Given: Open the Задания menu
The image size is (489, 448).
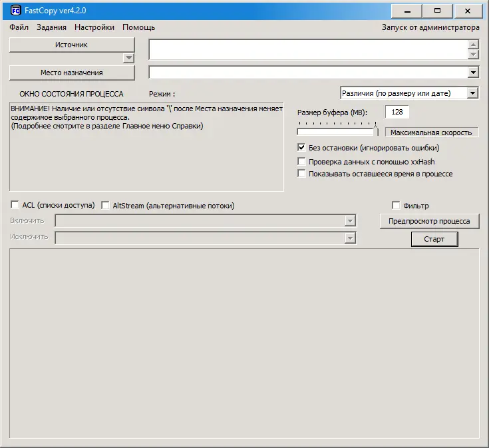Looking at the screenshot, I should (x=51, y=27).
